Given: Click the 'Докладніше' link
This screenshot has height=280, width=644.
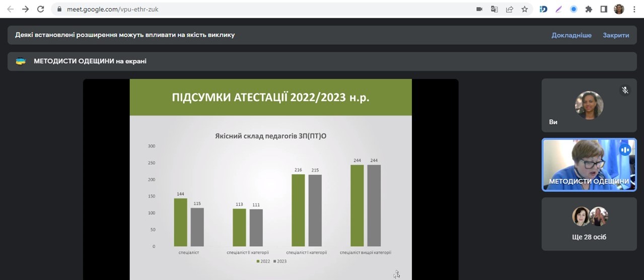Looking at the screenshot, I should point(571,35).
